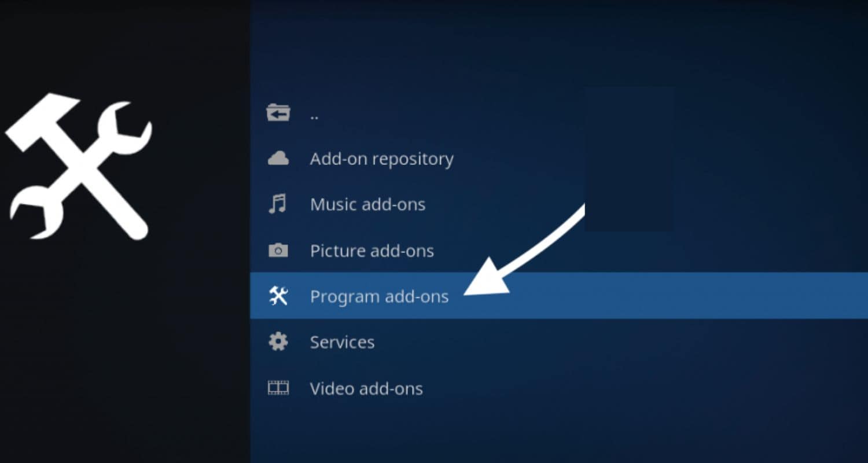Click the small hammer and wrench icon

point(278,296)
